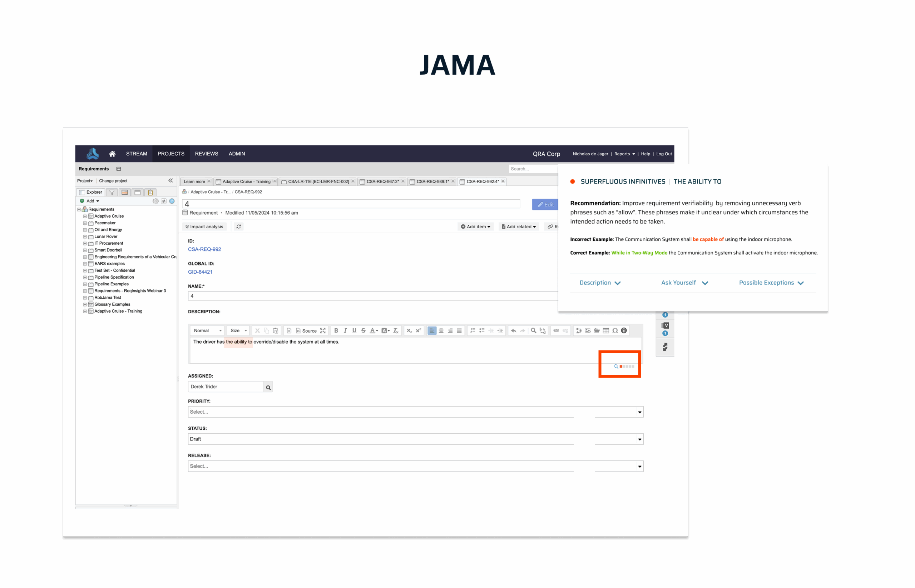Open the ADMIN menu
The image size is (915, 588).
click(237, 154)
